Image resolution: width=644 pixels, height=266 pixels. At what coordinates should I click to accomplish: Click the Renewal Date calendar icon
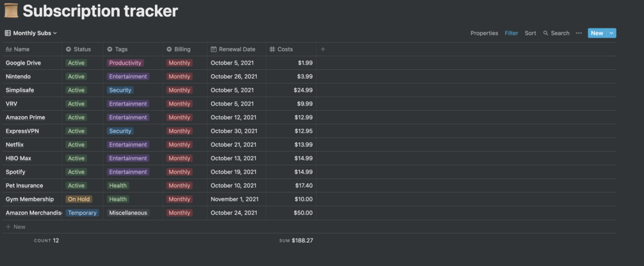click(x=214, y=49)
